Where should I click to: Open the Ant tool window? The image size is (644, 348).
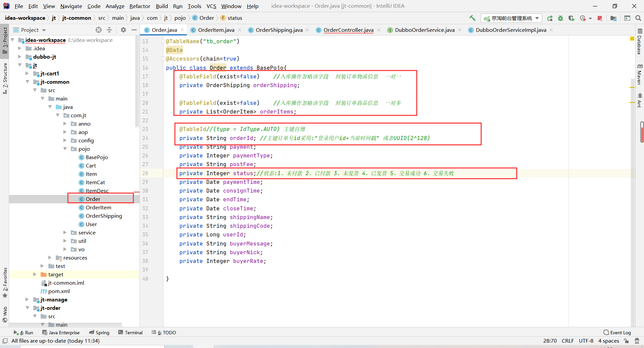(639, 100)
